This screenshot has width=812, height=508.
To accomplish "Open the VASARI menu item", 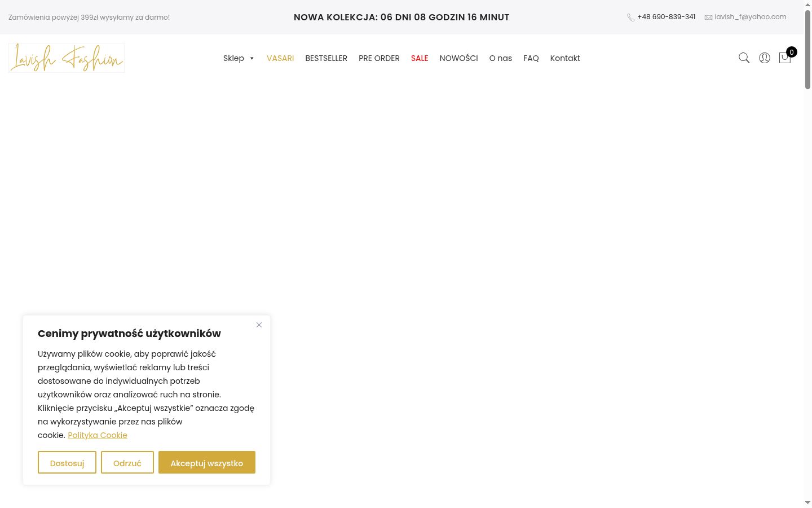I will point(280,58).
